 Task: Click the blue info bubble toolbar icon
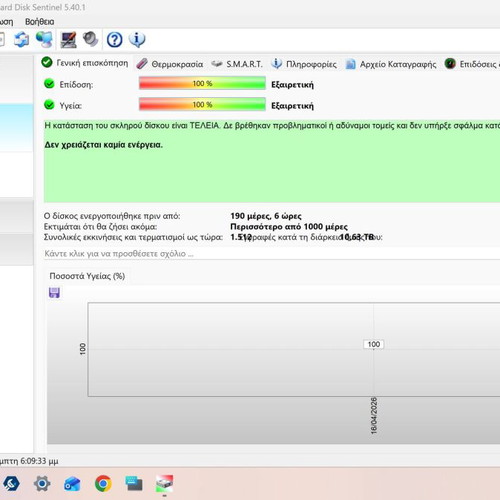point(137,40)
